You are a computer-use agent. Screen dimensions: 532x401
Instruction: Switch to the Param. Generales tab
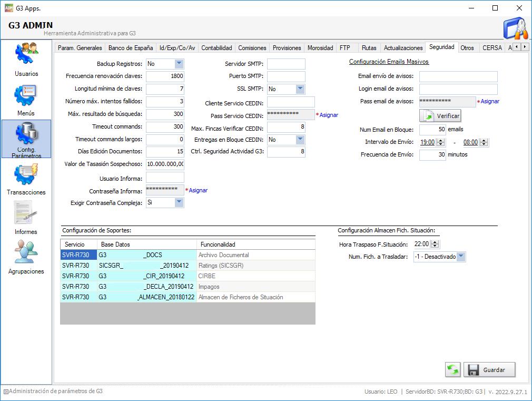click(80, 48)
